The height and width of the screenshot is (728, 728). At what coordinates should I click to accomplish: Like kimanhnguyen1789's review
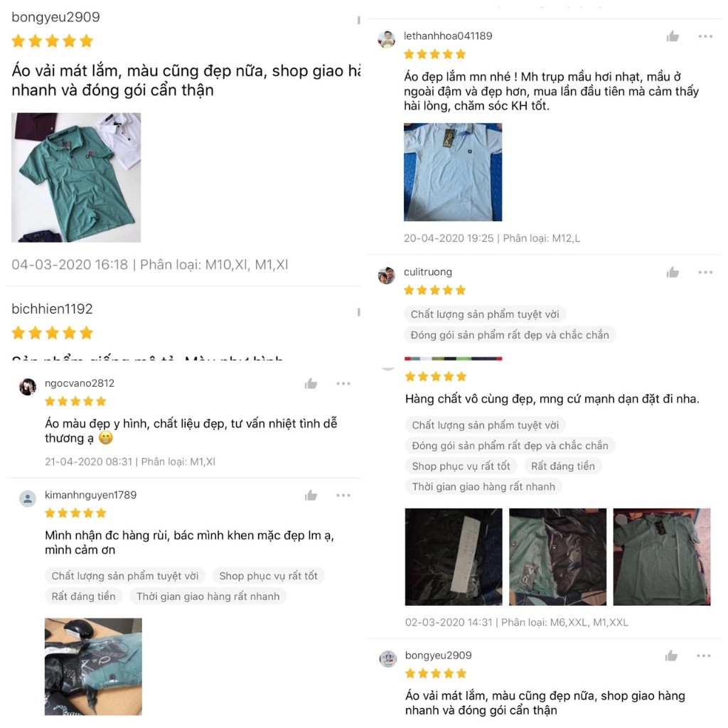311,496
